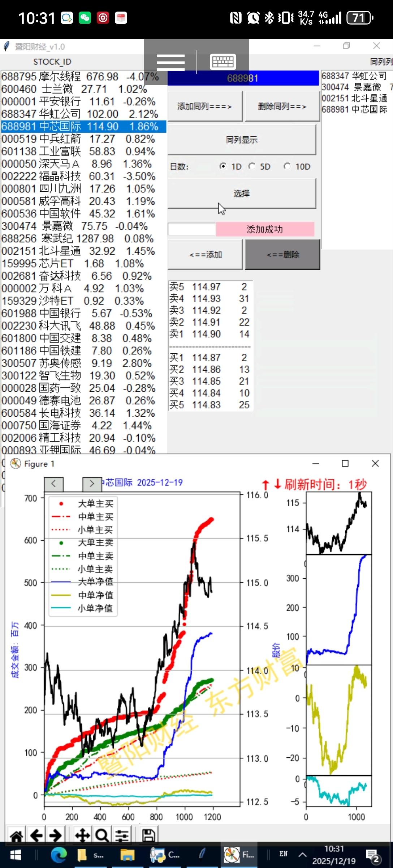Image resolution: width=393 pixels, height=868 pixels.
Task: Open the feather app on taskbar
Action: click(202, 855)
